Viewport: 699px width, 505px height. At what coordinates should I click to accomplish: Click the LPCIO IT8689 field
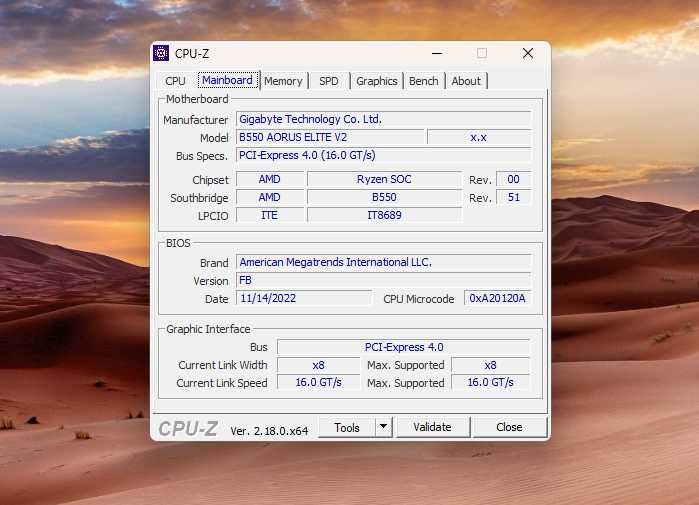click(x=384, y=215)
